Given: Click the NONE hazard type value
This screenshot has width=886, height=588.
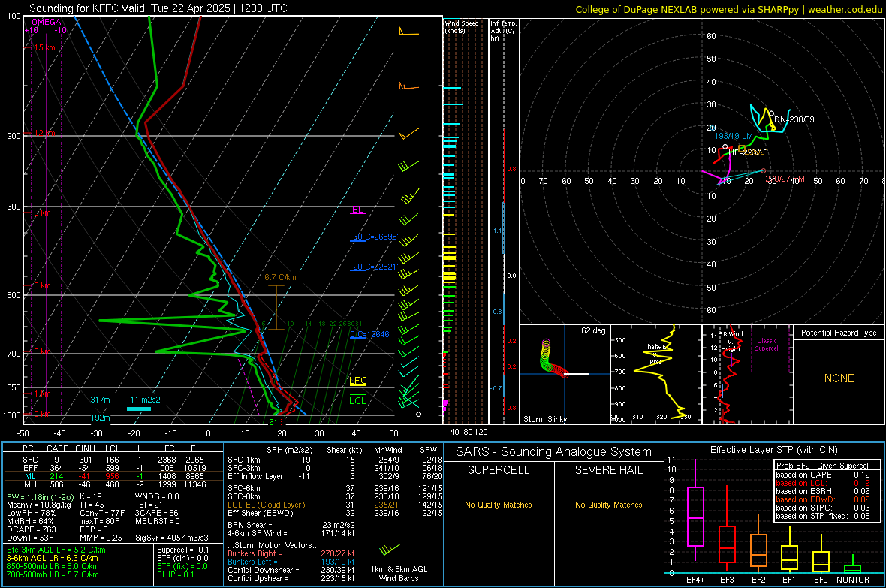Looking at the screenshot, I should click(x=839, y=378).
